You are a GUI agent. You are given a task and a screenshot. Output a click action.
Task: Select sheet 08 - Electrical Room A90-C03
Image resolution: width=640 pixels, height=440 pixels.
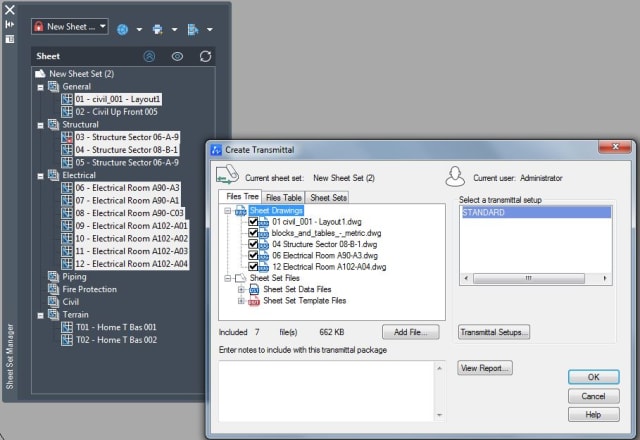click(x=129, y=213)
